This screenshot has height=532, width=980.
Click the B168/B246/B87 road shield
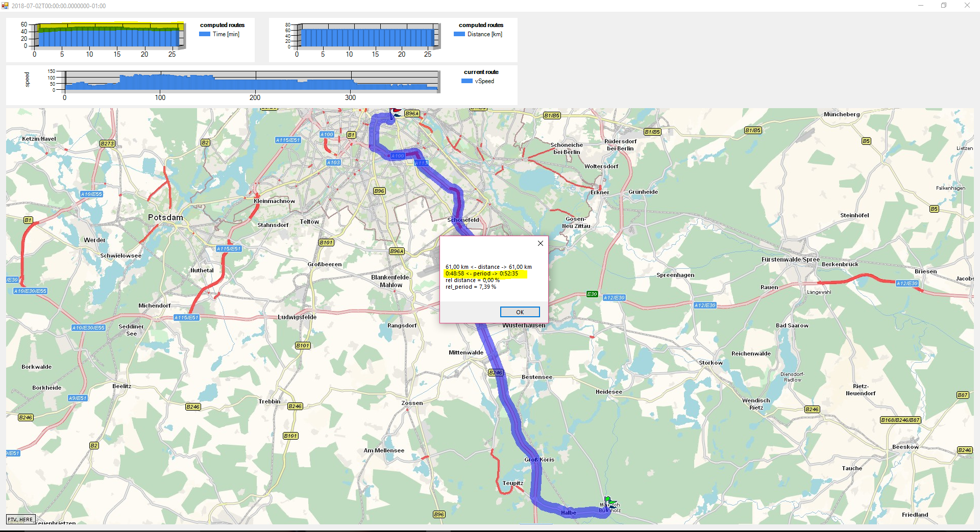(900, 420)
